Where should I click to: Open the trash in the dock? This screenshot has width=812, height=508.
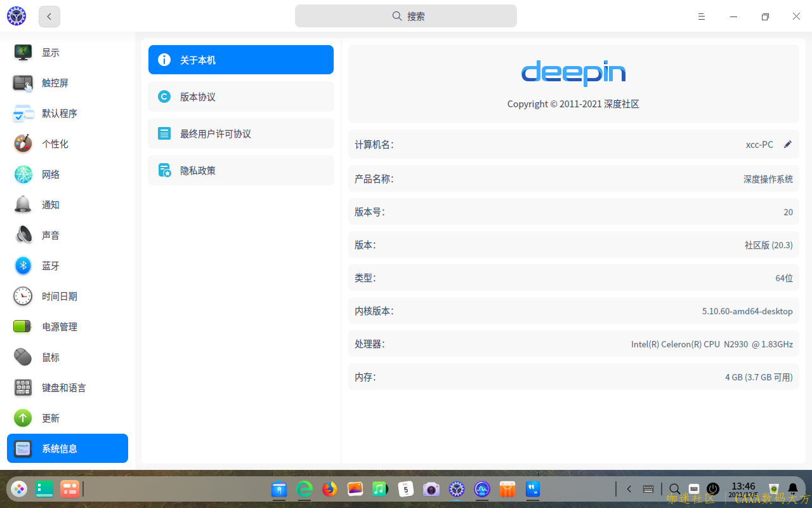tap(774, 489)
